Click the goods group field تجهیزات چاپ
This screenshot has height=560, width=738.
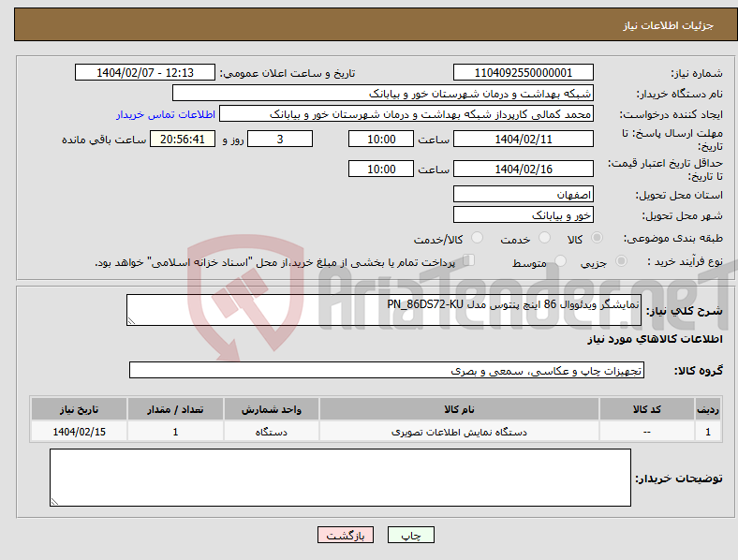(387, 370)
